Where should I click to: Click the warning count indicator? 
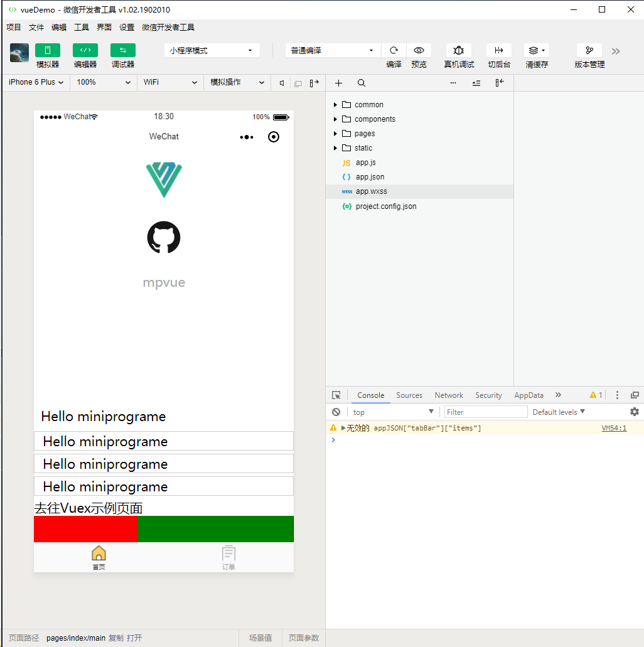click(596, 395)
